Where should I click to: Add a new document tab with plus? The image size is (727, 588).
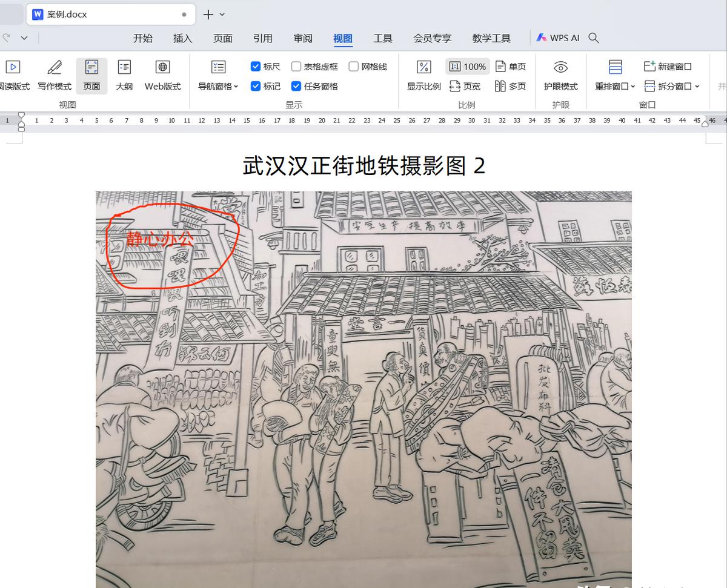(208, 15)
